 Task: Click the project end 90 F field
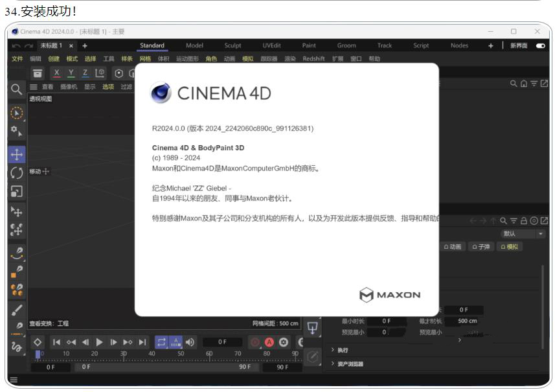(282, 367)
